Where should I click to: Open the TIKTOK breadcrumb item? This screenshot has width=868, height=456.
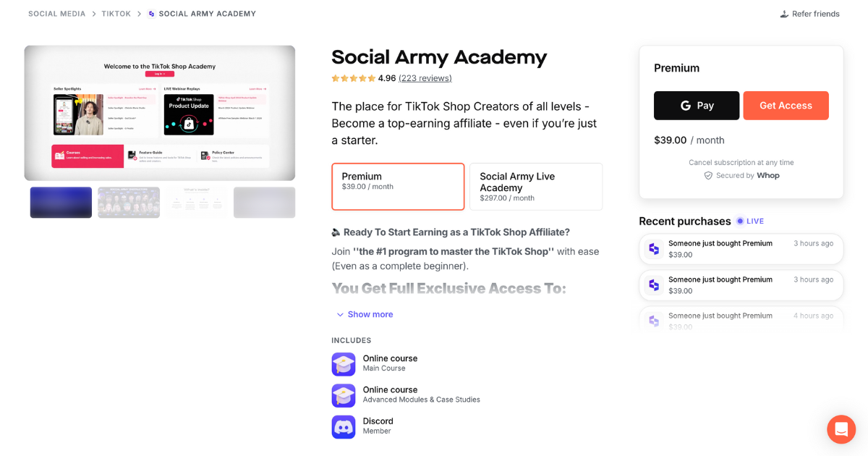116,13
